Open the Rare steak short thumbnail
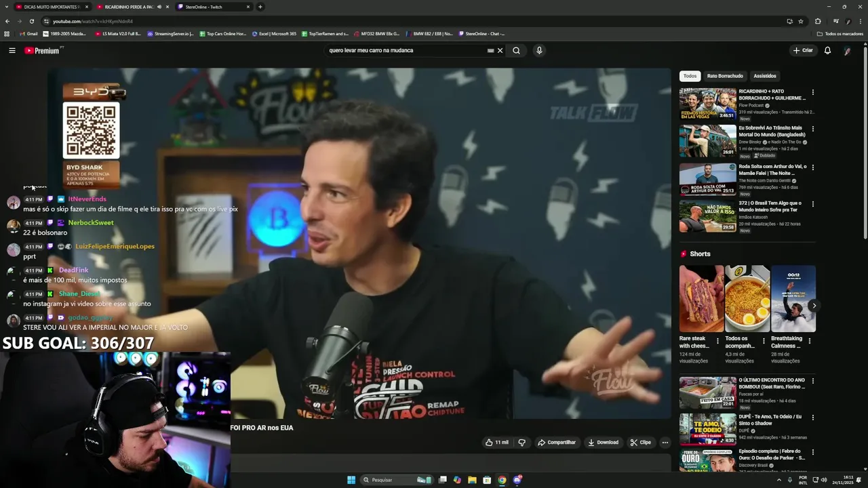Viewport: 868px width, 488px height. (x=702, y=298)
